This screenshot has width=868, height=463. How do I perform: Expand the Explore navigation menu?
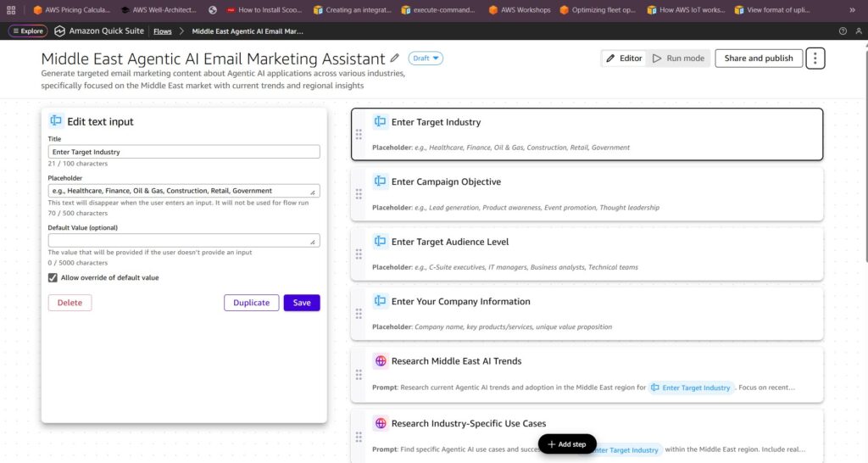coord(27,31)
